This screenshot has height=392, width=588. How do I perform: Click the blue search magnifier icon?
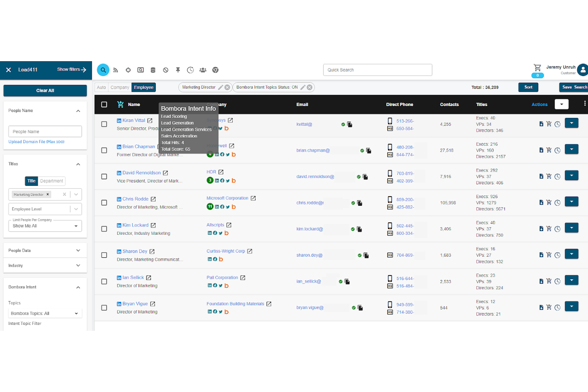(x=103, y=70)
